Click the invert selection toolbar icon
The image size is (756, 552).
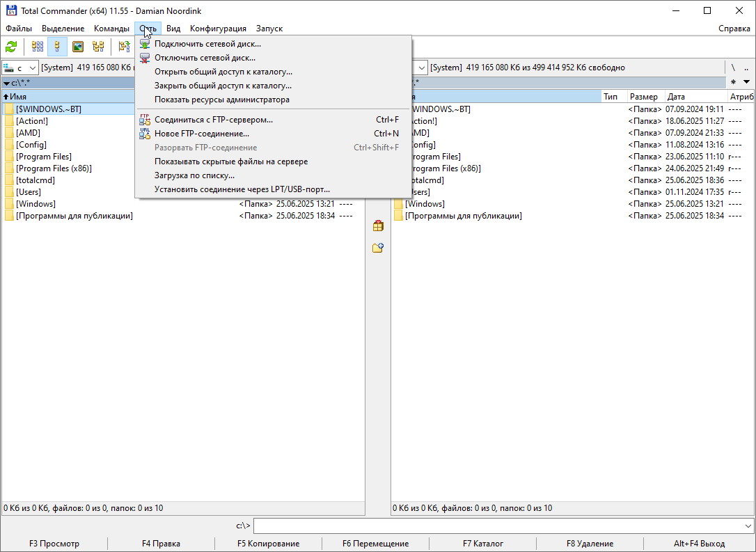pyautogui.click(x=125, y=47)
